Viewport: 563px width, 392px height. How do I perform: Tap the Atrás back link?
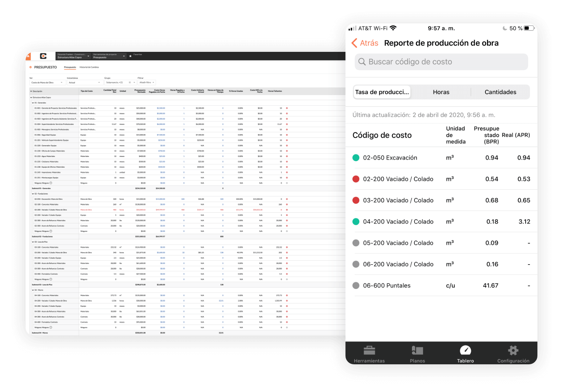(x=369, y=43)
